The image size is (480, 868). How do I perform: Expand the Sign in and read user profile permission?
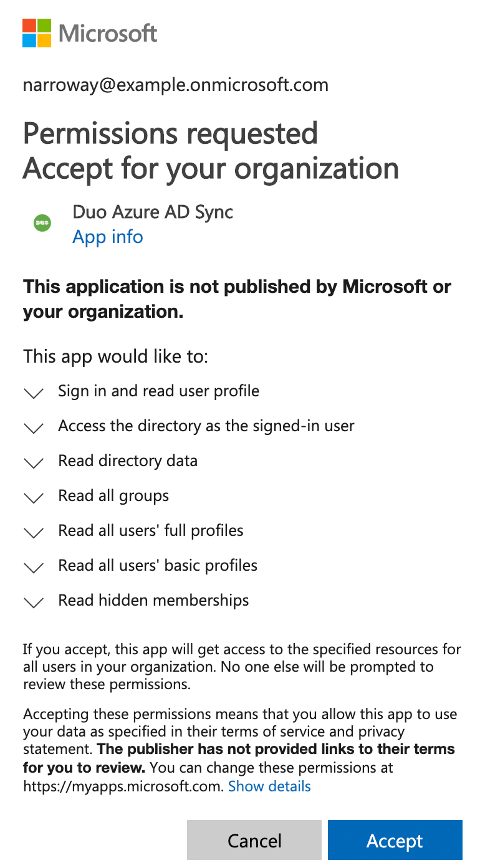(x=34, y=393)
